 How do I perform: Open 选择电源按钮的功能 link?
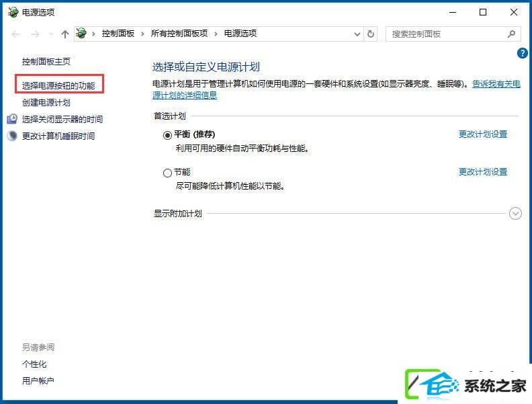point(58,85)
